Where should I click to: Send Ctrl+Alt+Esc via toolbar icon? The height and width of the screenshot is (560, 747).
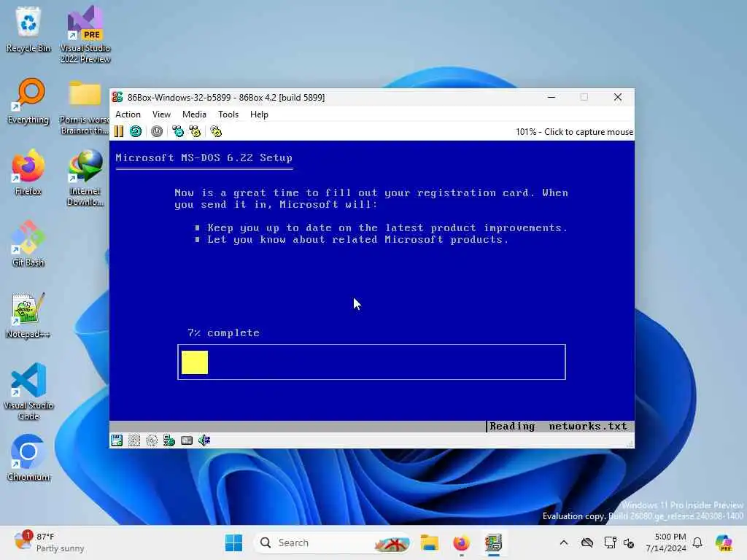(195, 131)
